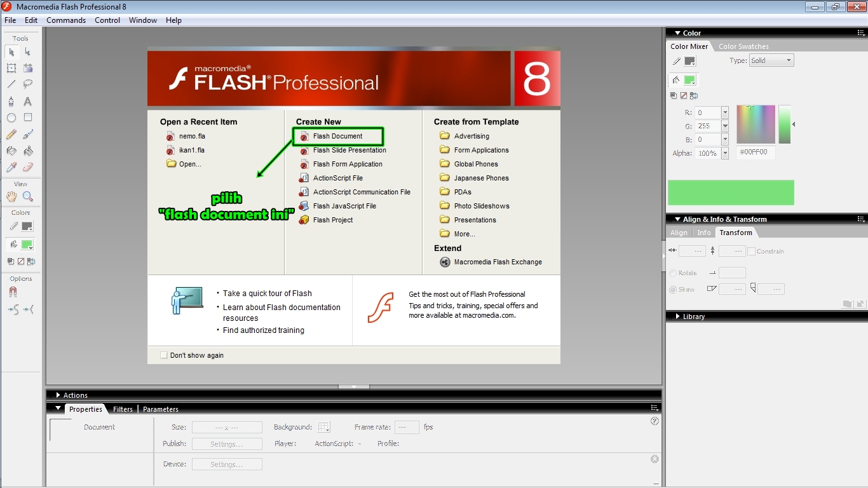This screenshot has width=868, height=488.
Task: Switch to the Align tab
Action: point(679,233)
